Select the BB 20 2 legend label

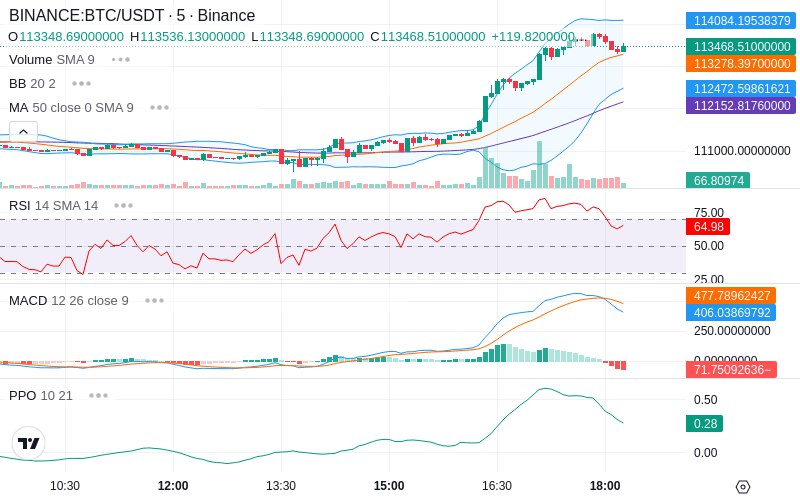[x=32, y=84]
